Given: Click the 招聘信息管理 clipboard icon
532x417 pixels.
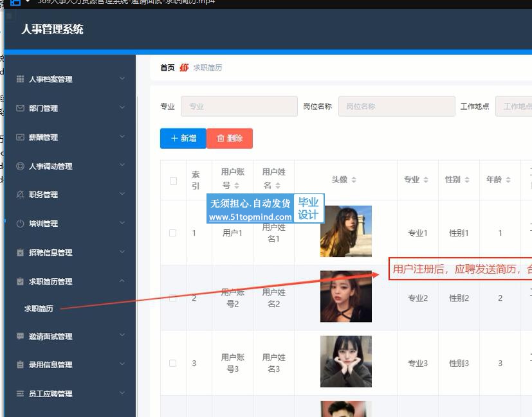Looking at the screenshot, I should [x=20, y=253].
